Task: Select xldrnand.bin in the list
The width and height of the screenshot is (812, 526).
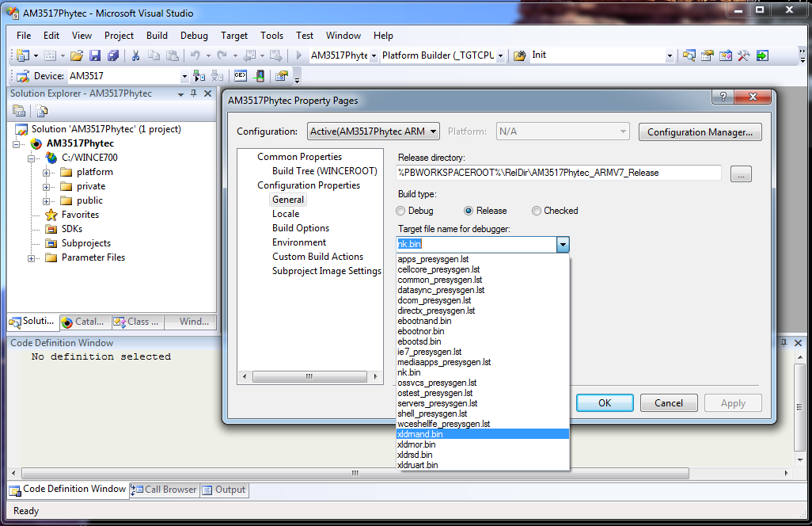Action: tap(483, 434)
